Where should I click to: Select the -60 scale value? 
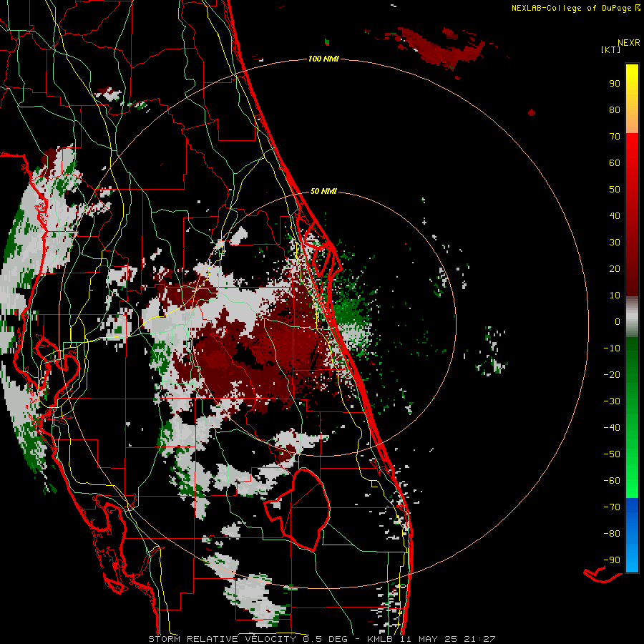pyautogui.click(x=612, y=481)
